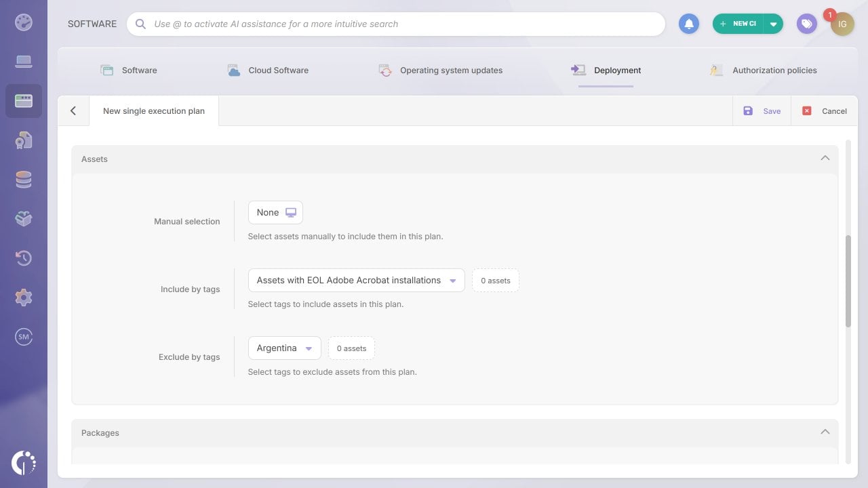Click the licenses certificate icon in sidebar
This screenshot has height=488, width=868.
pos(24,140)
